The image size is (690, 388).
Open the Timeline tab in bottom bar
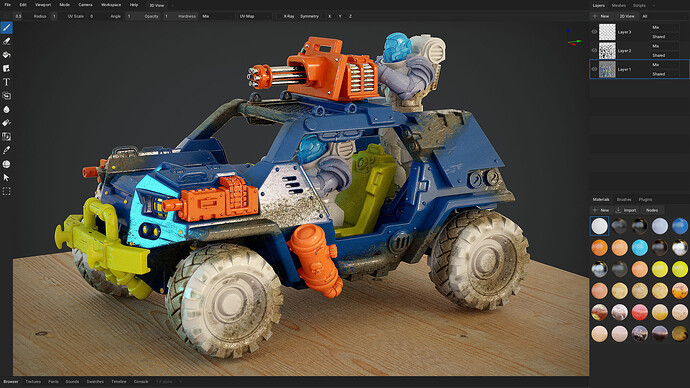(118, 382)
